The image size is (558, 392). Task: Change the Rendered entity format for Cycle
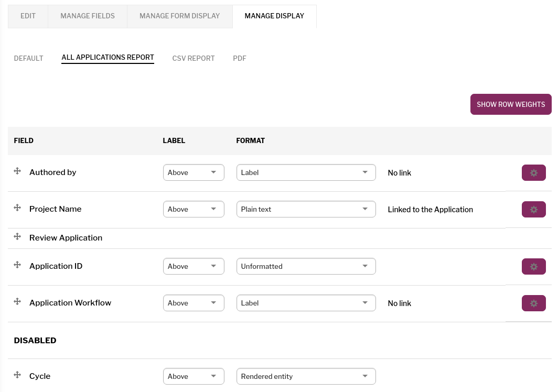point(306,376)
